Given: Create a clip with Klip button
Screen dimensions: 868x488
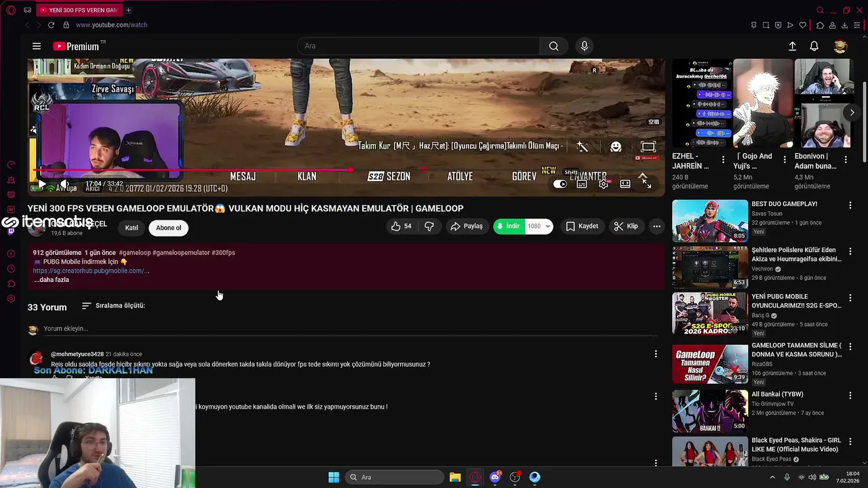Looking at the screenshot, I should tap(626, 226).
